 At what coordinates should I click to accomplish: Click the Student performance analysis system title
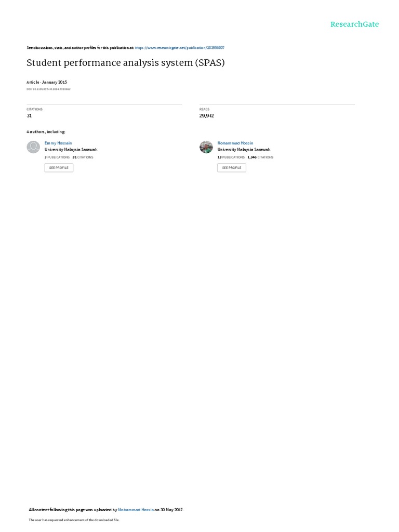126,63
